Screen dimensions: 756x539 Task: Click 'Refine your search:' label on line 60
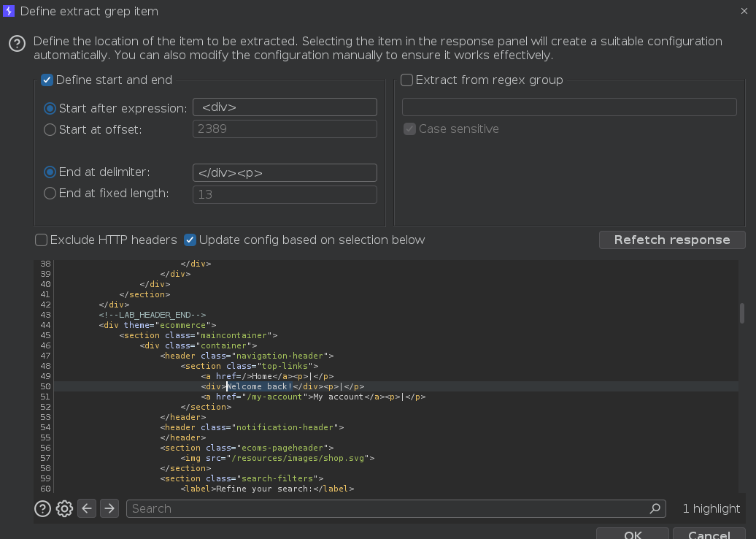264,489
